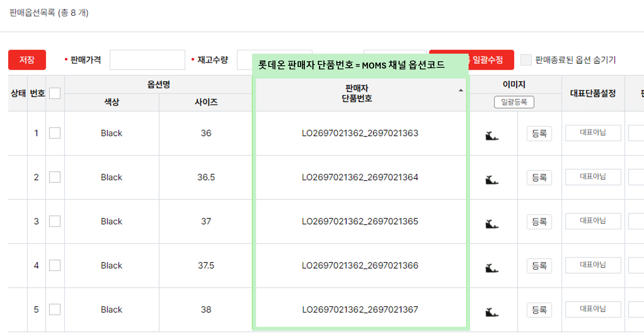Open shoe thumbnail for size 37 row
This screenshot has height=334, width=644.
point(492,223)
